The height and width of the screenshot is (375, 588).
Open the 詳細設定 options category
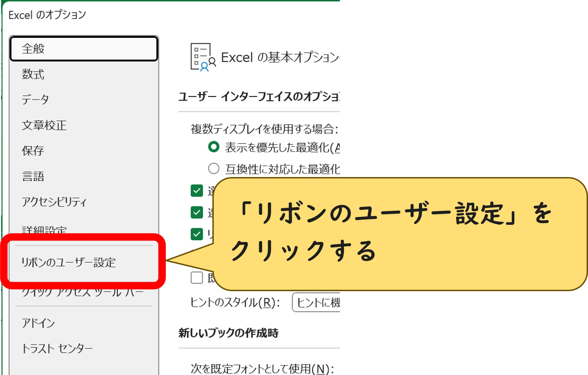[44, 230]
